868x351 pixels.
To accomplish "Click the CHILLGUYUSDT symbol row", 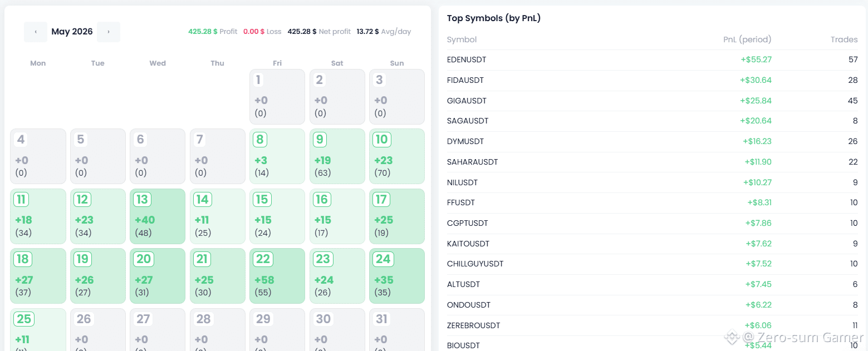I will click(x=653, y=264).
